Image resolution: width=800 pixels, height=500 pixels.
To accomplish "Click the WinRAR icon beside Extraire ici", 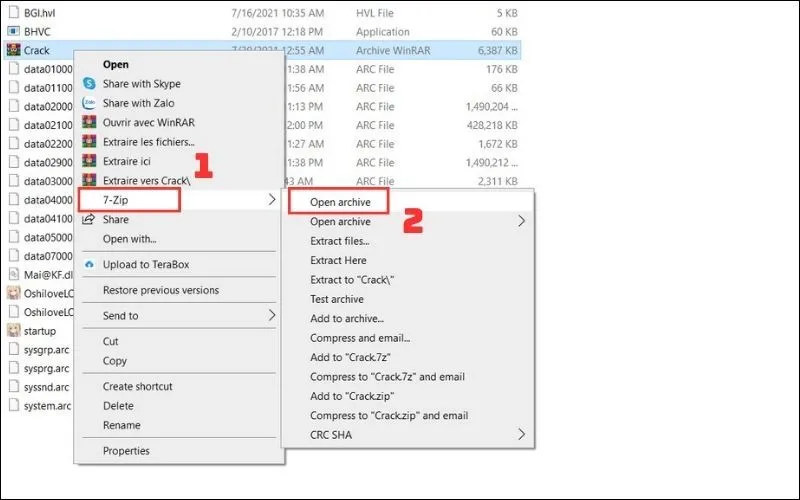I will (89, 161).
